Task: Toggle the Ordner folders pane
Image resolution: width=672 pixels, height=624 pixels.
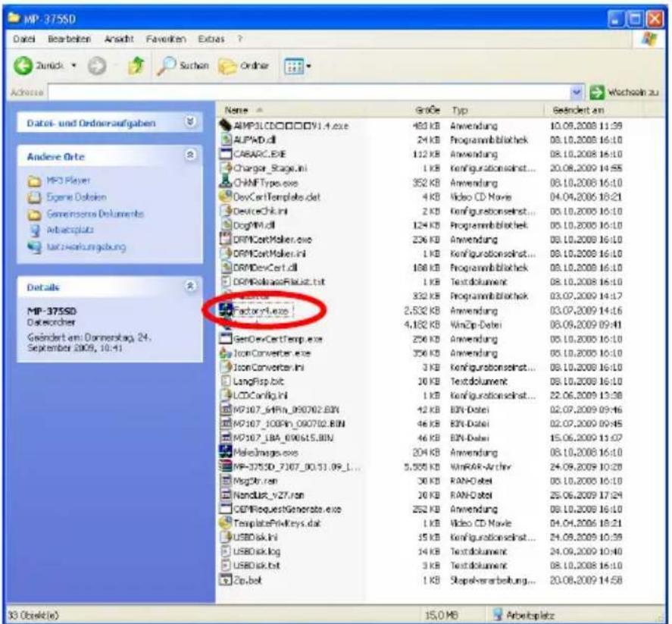Action: coord(243,66)
